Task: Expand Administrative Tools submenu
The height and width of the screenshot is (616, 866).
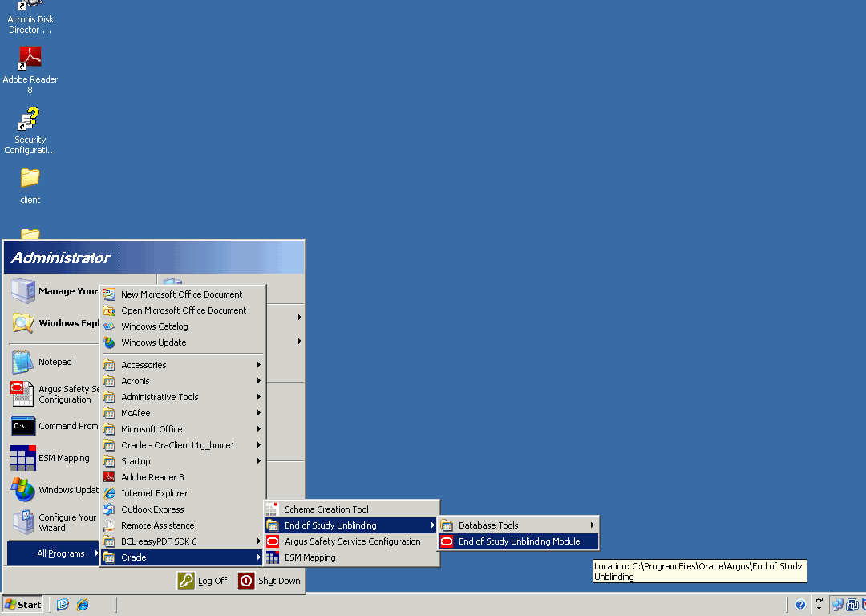Action: click(x=182, y=397)
